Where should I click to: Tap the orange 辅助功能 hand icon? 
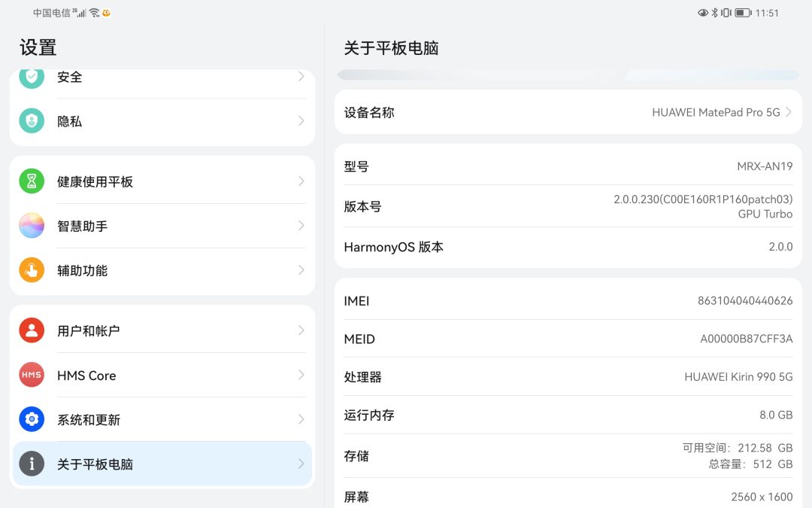click(32, 270)
